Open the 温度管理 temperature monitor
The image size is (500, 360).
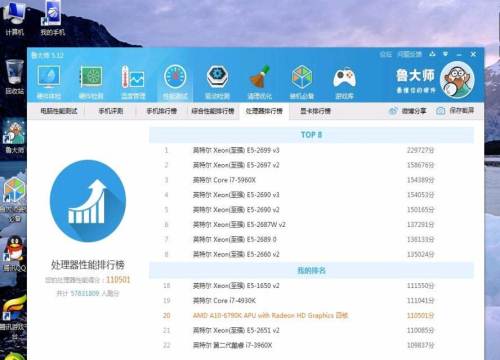[133, 82]
